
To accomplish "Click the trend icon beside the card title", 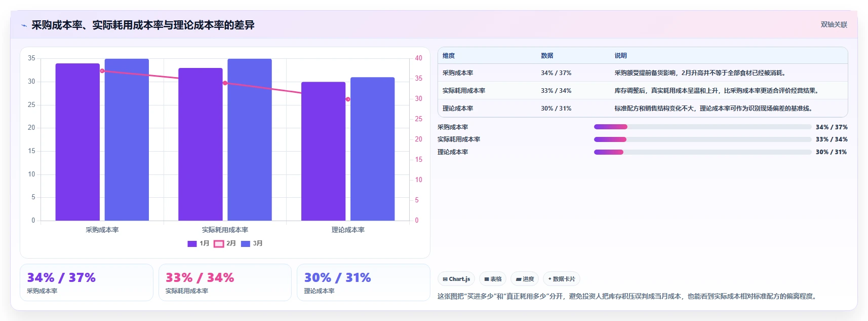I will pyautogui.click(x=24, y=25).
